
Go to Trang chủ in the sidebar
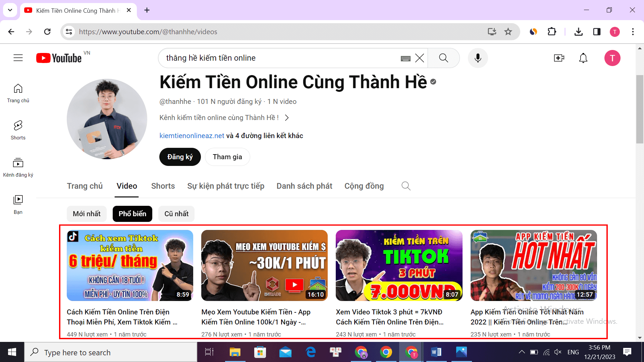click(18, 93)
